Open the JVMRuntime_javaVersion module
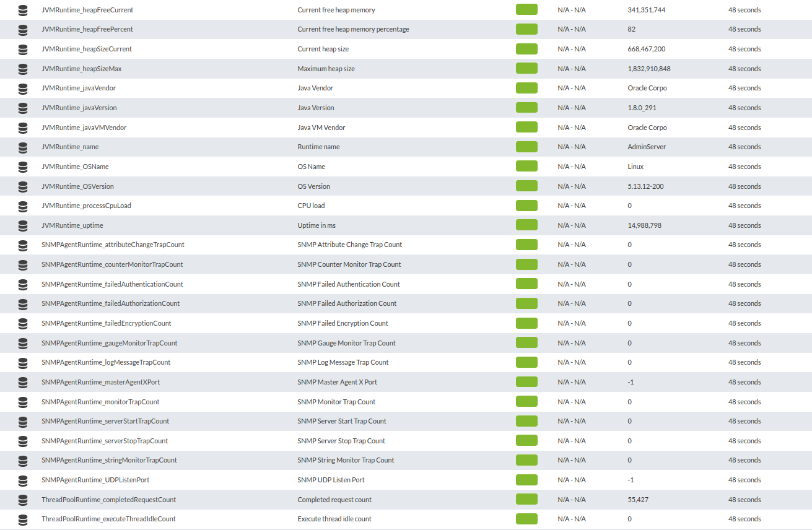812x530 pixels. 79,108
